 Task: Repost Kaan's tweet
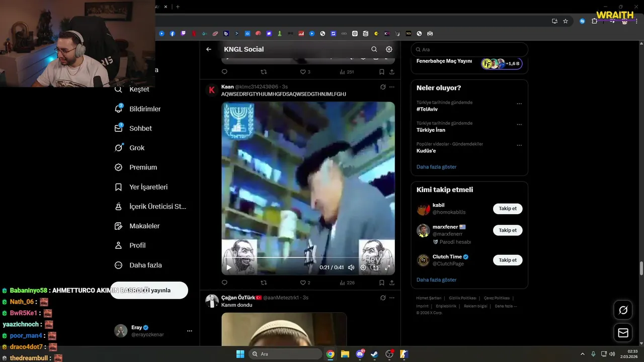pos(264,283)
